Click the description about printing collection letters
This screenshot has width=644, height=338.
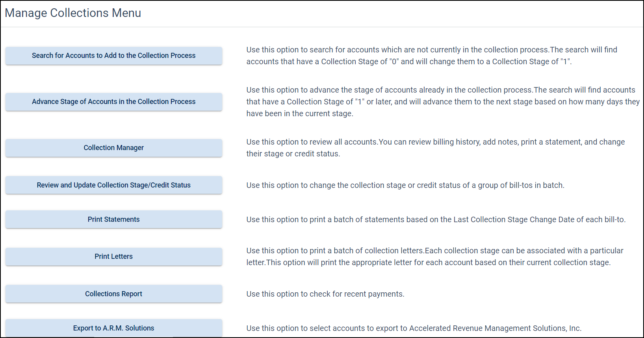[x=435, y=256]
